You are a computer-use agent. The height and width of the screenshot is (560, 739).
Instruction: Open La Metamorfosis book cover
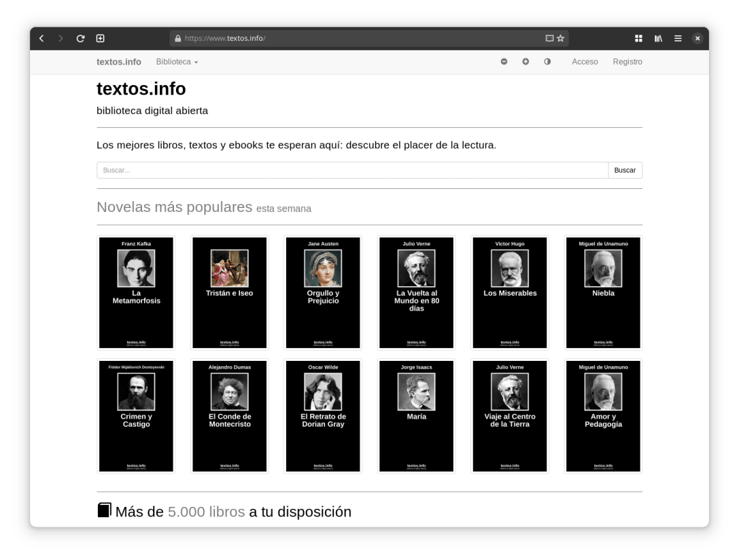(x=136, y=292)
